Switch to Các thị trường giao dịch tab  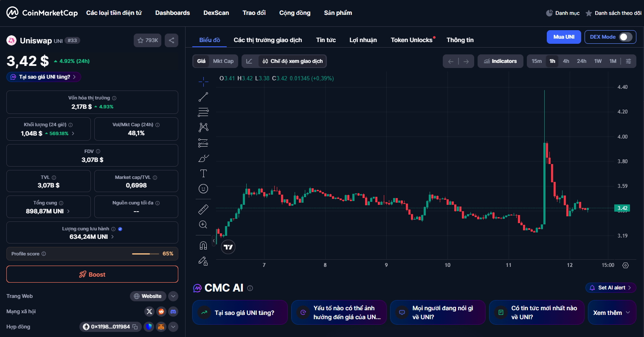268,40
